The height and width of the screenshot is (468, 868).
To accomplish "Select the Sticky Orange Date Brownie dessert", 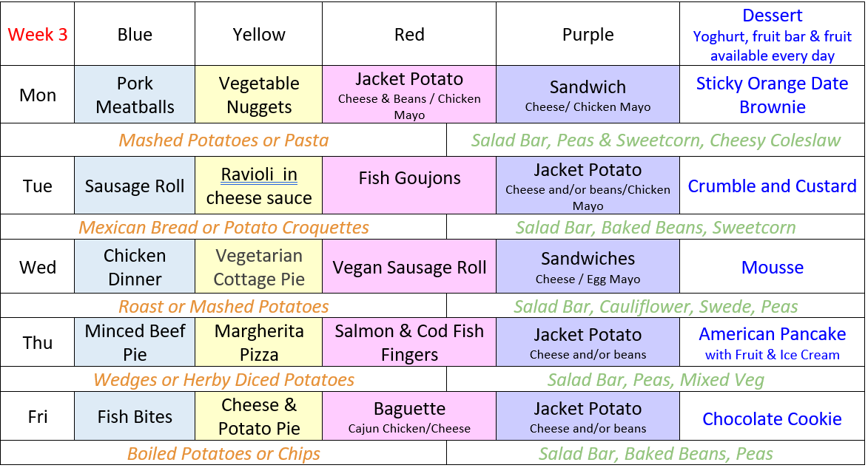I will pyautogui.click(x=773, y=95).
